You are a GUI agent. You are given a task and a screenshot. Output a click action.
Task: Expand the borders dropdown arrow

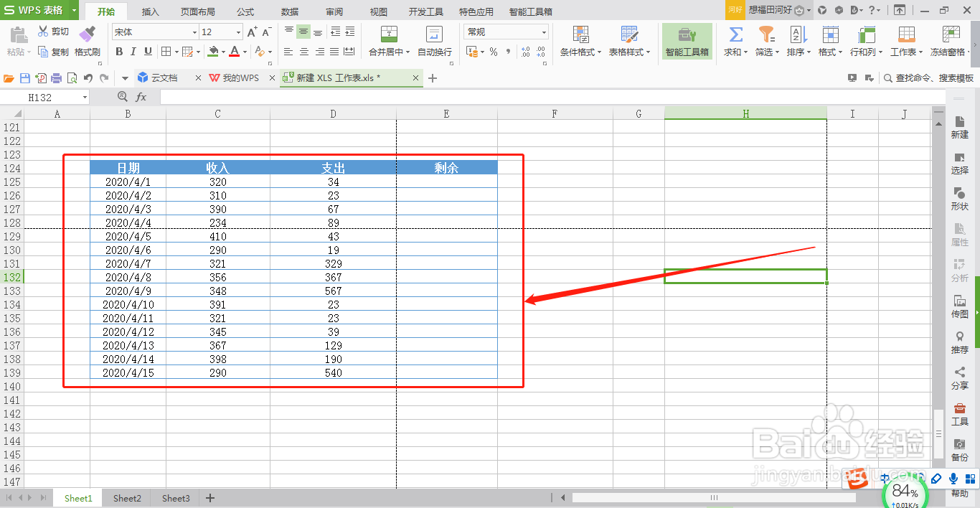pos(176,52)
